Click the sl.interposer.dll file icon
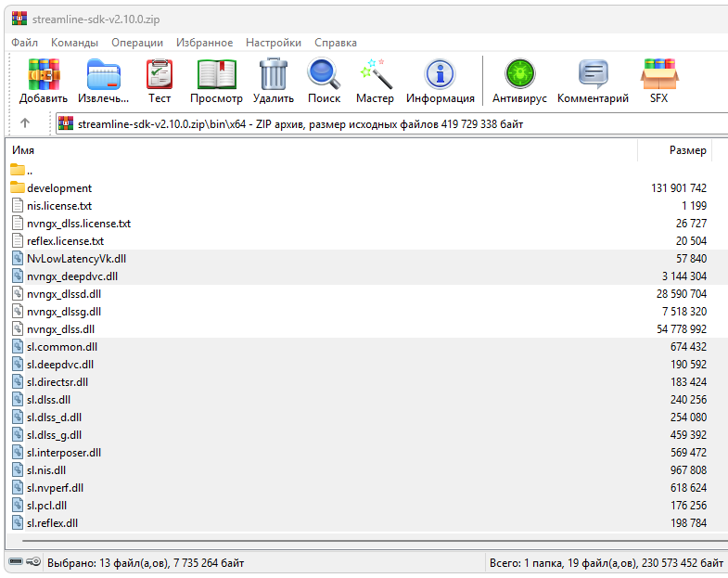The image size is (728, 578). 18,452
